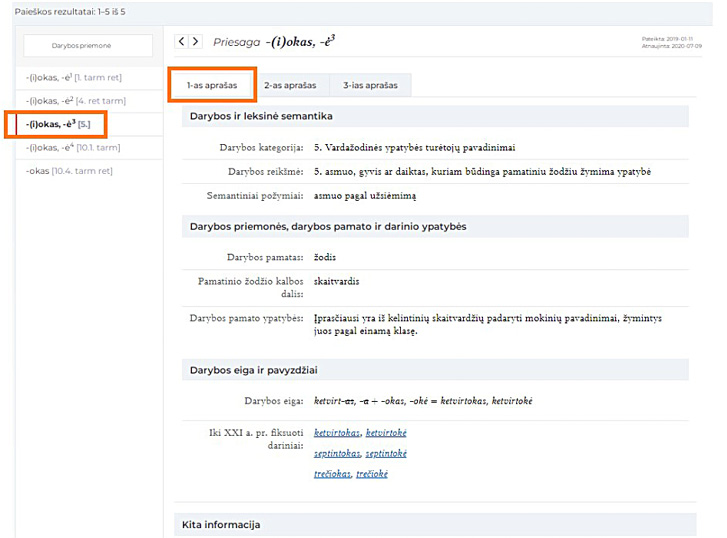Viewport: 727px width, 538px height.
Task: Open the septintokė link
Action: point(386,453)
